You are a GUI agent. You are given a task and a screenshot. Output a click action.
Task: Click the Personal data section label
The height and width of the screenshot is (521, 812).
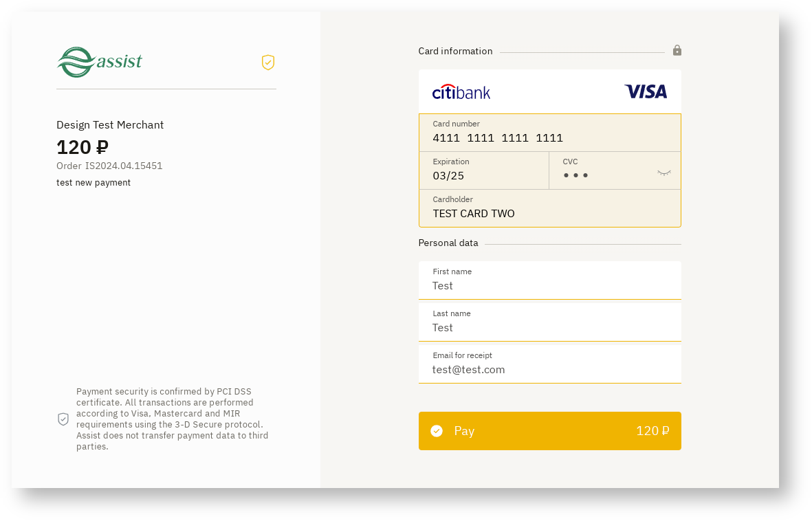pos(448,243)
